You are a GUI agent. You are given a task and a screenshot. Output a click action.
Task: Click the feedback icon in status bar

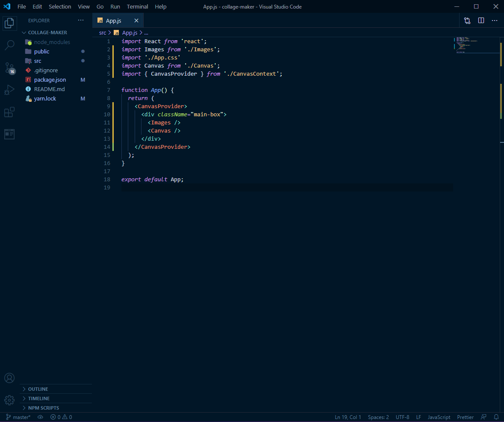coord(483,417)
